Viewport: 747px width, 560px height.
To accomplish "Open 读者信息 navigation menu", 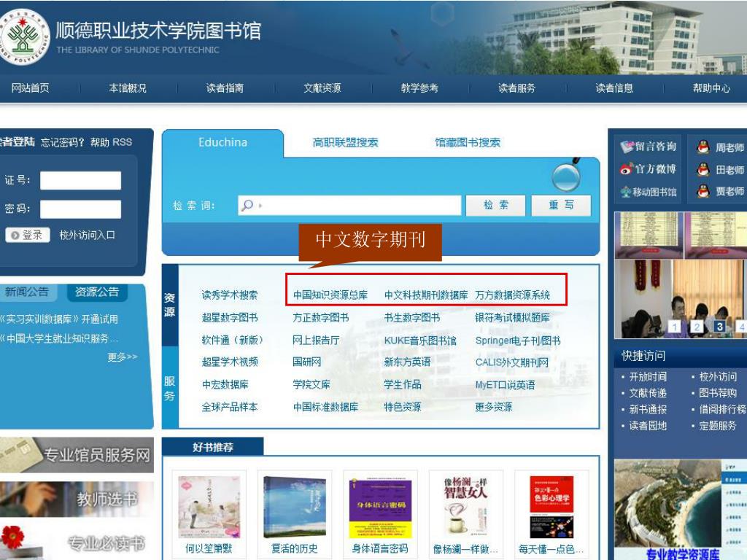I will [x=614, y=88].
